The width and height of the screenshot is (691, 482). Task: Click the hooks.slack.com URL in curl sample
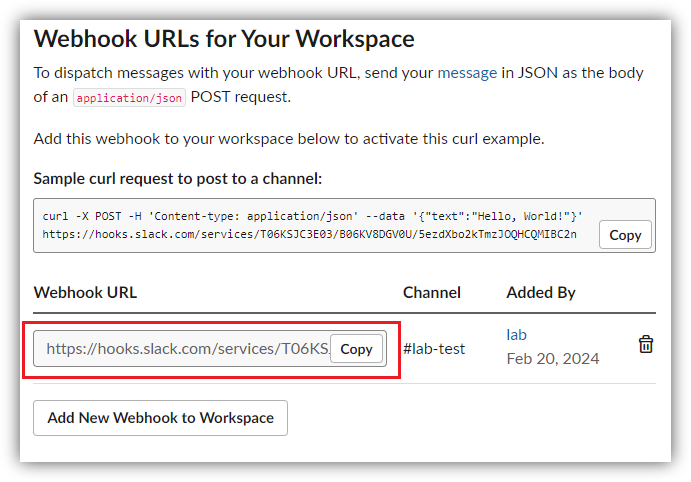310,234
